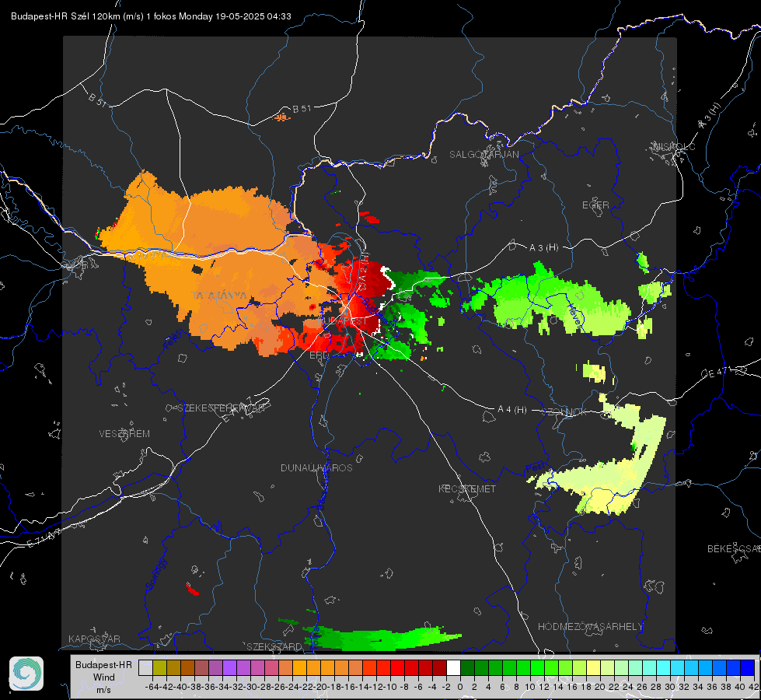Click the SZOLNOK city label
The height and width of the screenshot is (700, 761).
point(564,412)
